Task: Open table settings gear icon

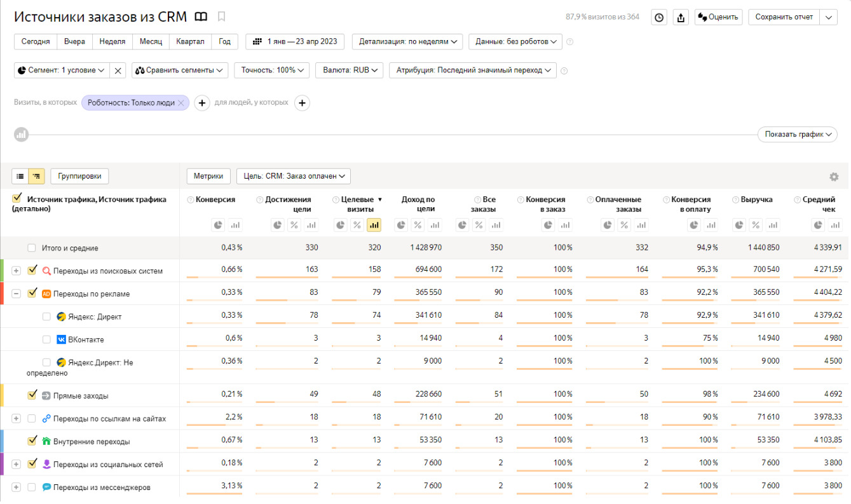Action: click(834, 177)
